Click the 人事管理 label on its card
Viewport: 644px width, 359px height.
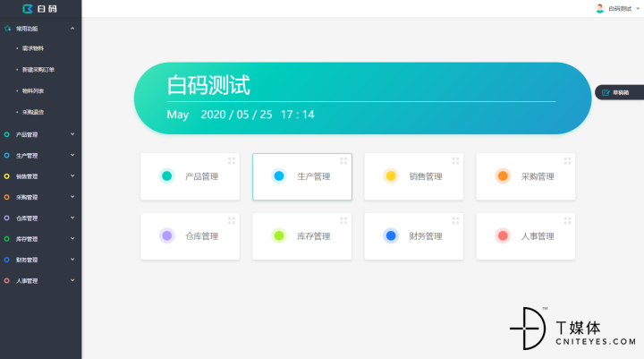pyautogui.click(x=538, y=236)
